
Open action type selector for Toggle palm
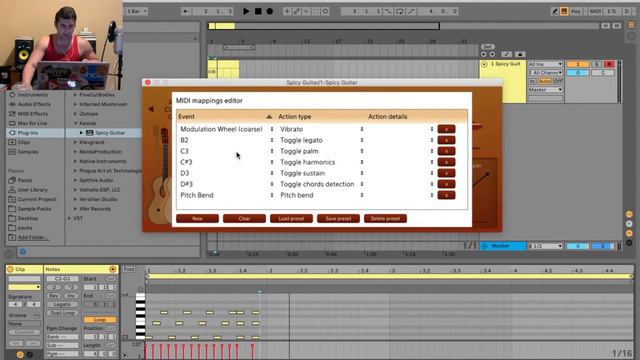coord(362,151)
